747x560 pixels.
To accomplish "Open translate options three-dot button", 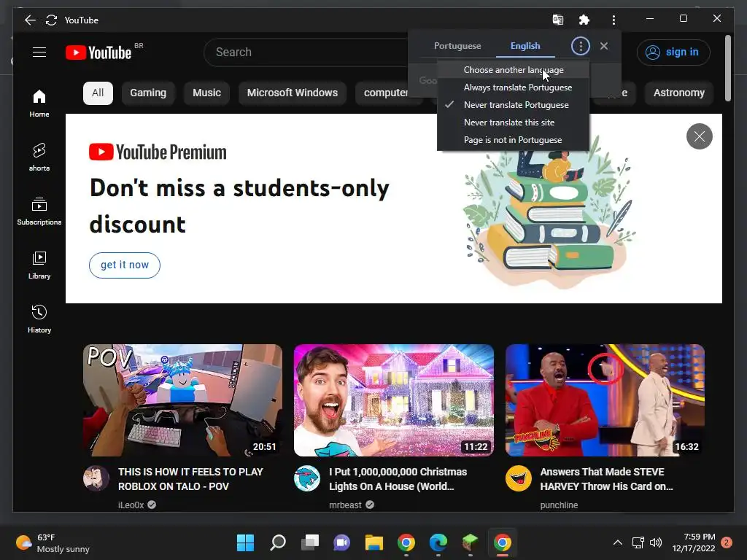I will (580, 46).
